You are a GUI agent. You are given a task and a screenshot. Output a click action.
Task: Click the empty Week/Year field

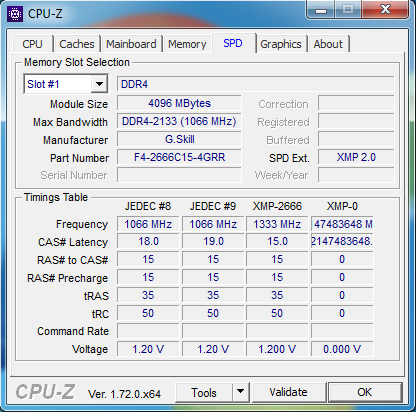(x=356, y=175)
